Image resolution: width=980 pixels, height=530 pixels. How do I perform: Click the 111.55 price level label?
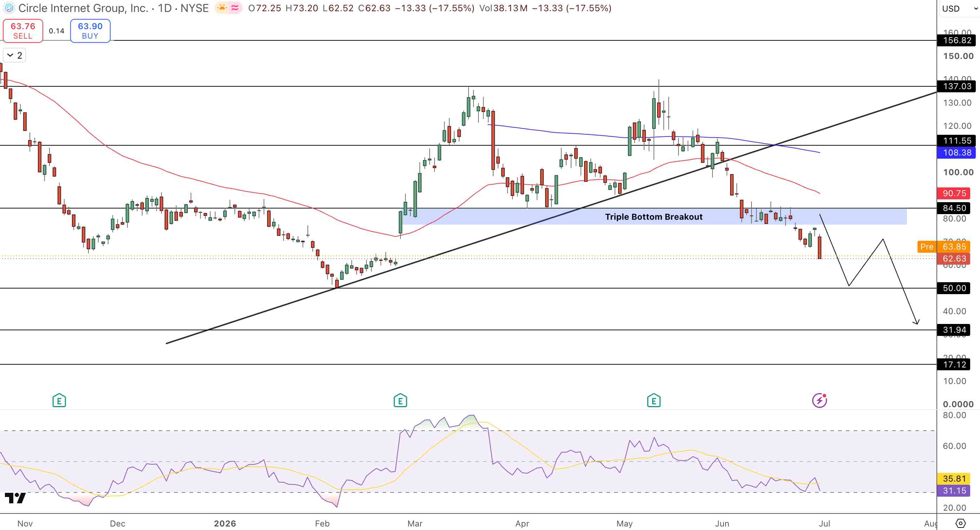(x=956, y=141)
